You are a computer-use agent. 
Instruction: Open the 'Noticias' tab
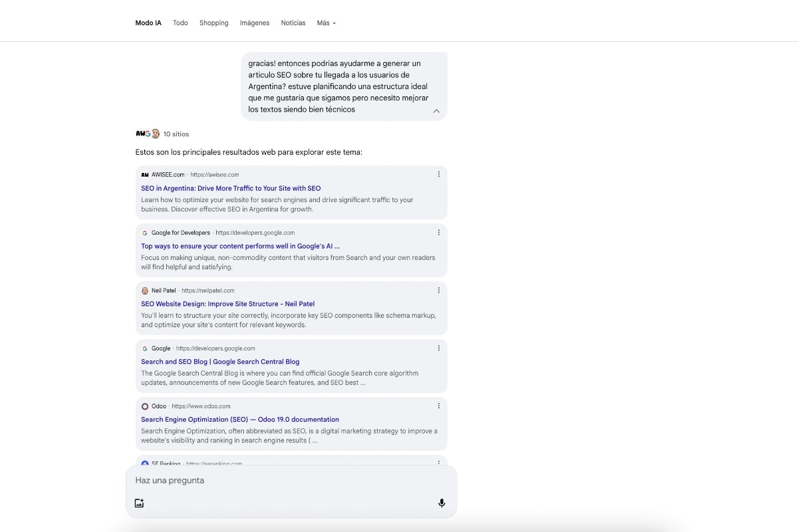tap(293, 23)
